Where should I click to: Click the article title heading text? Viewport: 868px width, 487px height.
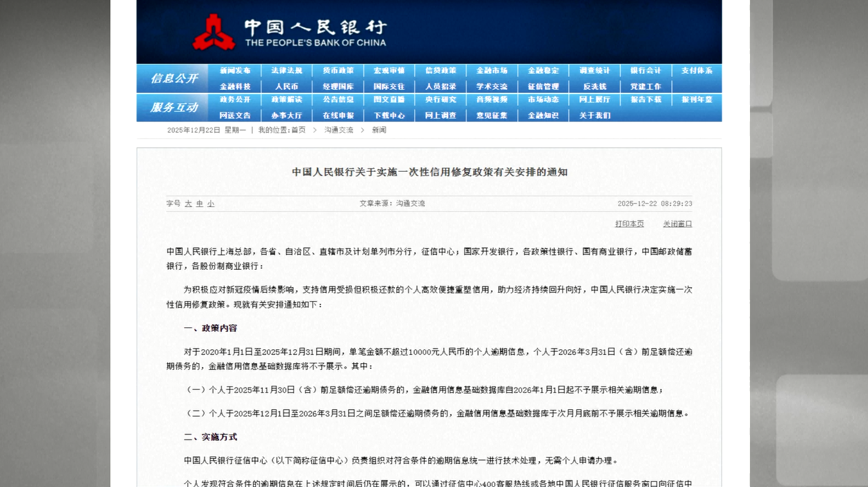430,172
